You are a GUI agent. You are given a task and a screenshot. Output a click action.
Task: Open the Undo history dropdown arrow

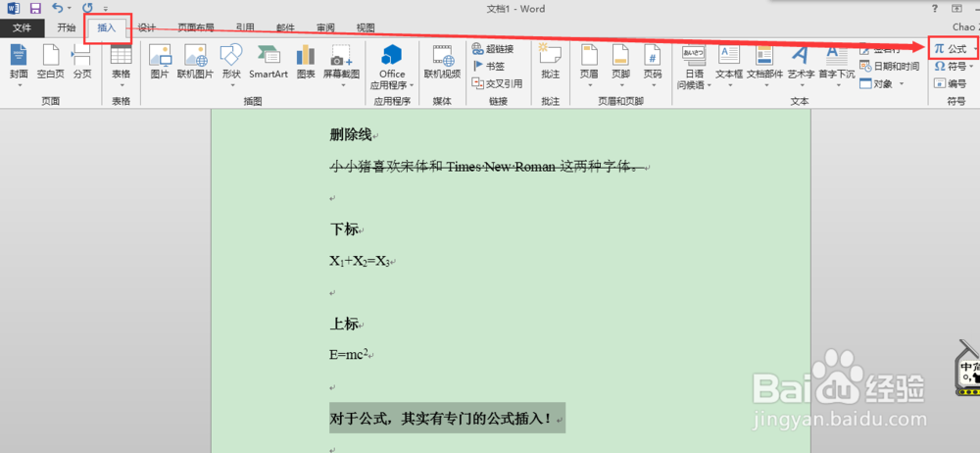[x=69, y=9]
